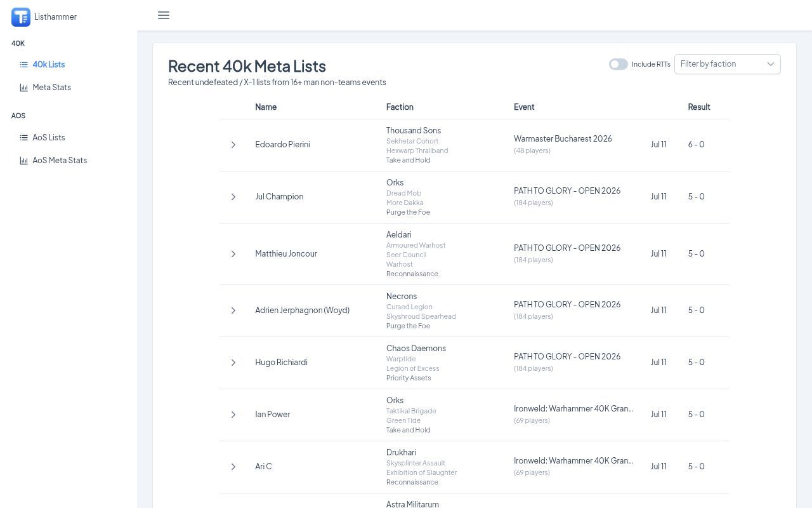Select the name Edoardo Pierini
Screen dimensions: 812x508
tap(282, 144)
